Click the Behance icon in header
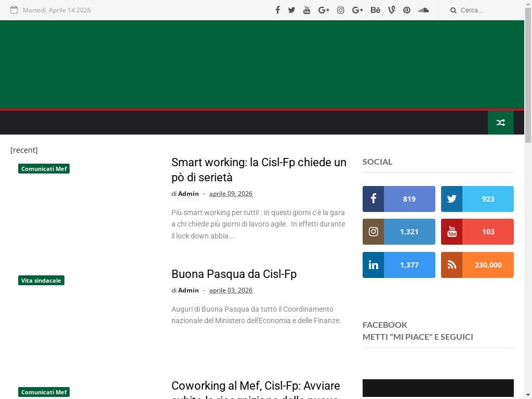This screenshot has width=532, height=399. (x=375, y=10)
